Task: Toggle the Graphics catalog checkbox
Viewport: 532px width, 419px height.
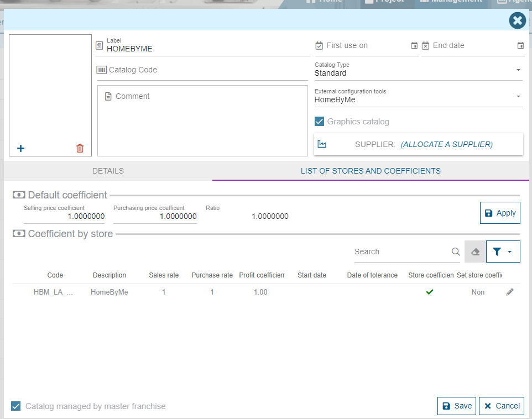Action: point(320,122)
